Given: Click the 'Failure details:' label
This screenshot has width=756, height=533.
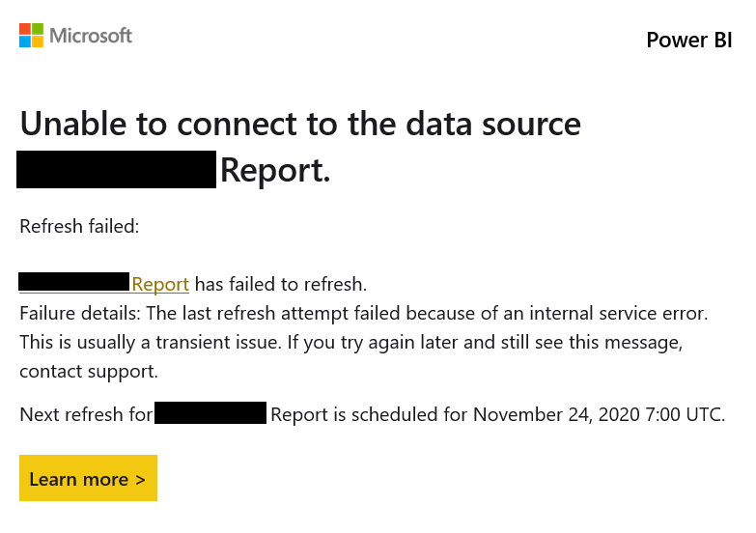Looking at the screenshot, I should pos(80,314).
